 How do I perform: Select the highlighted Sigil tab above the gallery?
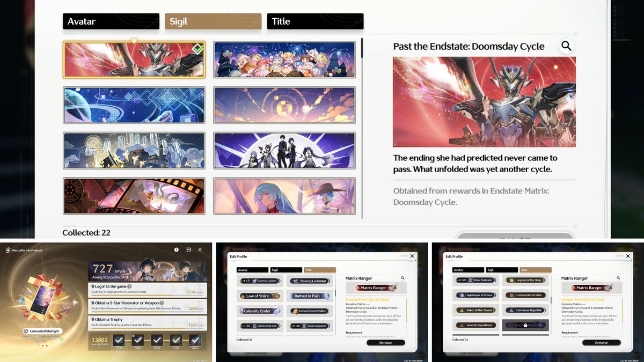213,21
